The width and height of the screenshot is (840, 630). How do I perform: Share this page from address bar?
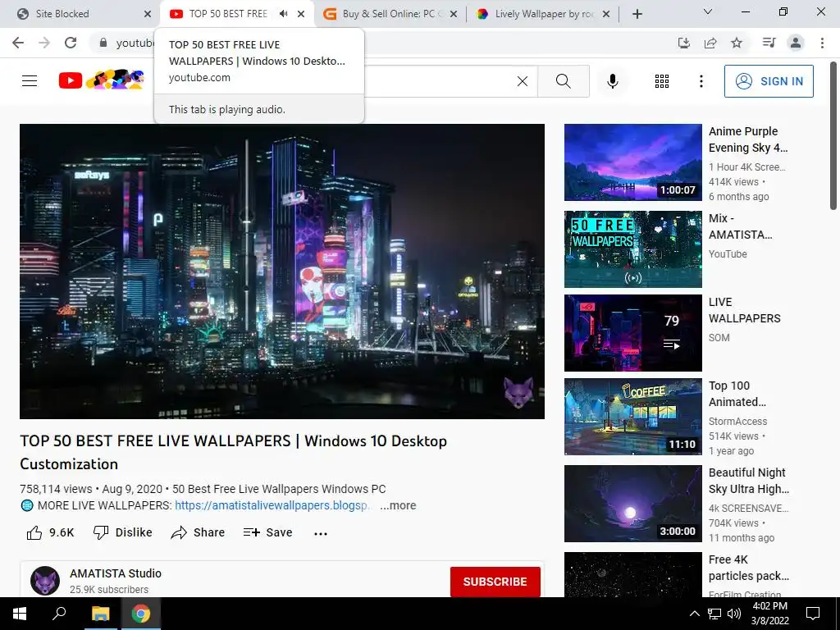[x=710, y=43]
